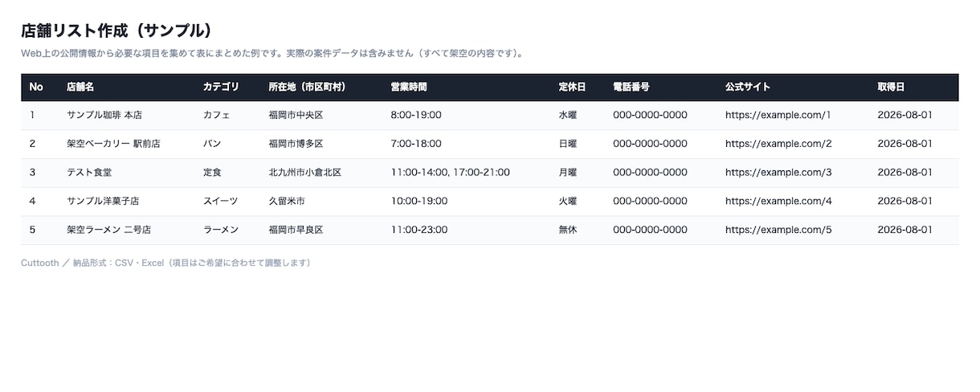The height and width of the screenshot is (392, 980).
Task: Select the サンプル洋菓子店 cell
Action: pos(103,201)
